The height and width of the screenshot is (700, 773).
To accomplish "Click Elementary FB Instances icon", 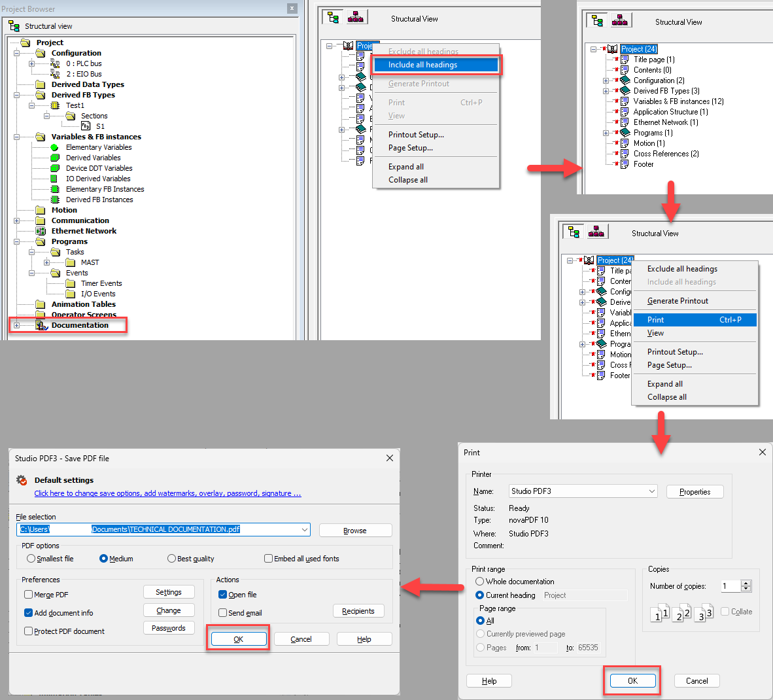I will click(x=55, y=190).
